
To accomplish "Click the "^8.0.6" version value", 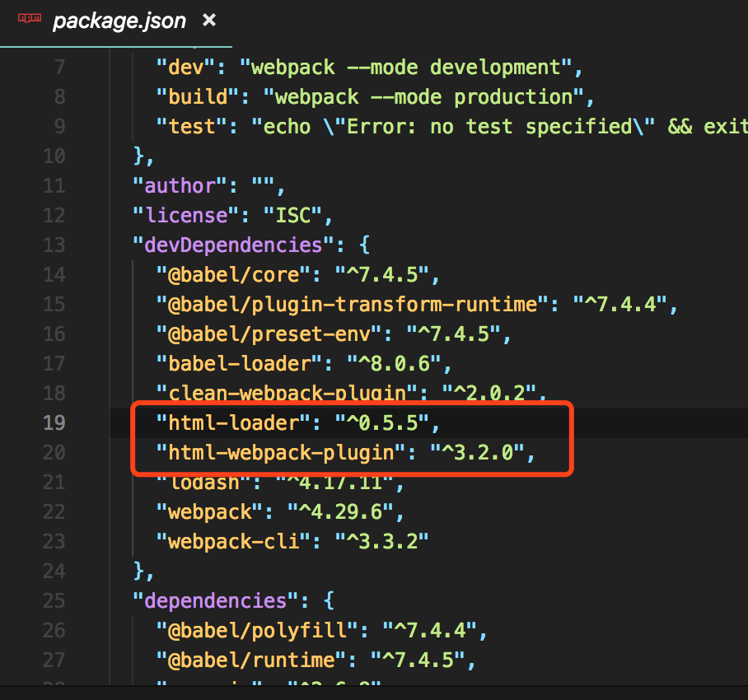I will click(394, 364).
